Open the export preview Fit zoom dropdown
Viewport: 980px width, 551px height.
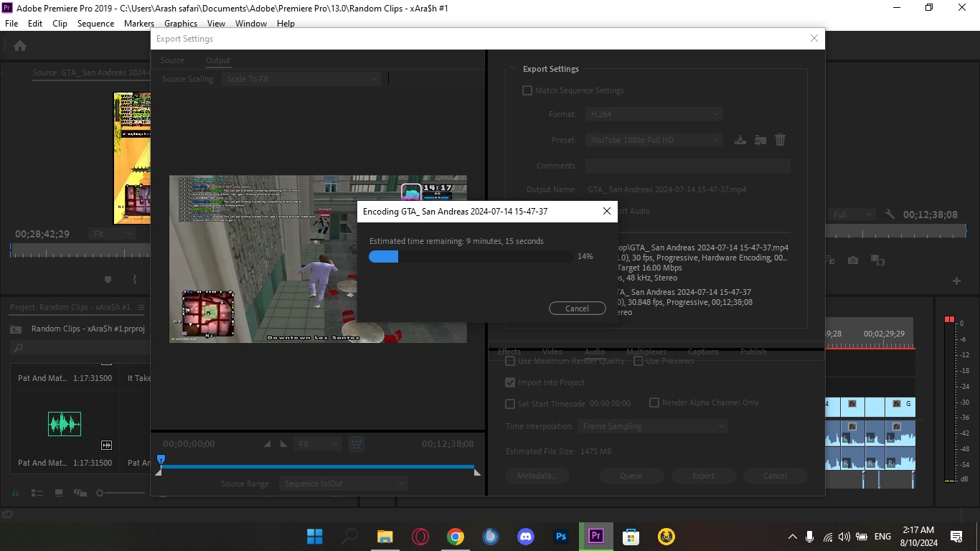(x=318, y=444)
